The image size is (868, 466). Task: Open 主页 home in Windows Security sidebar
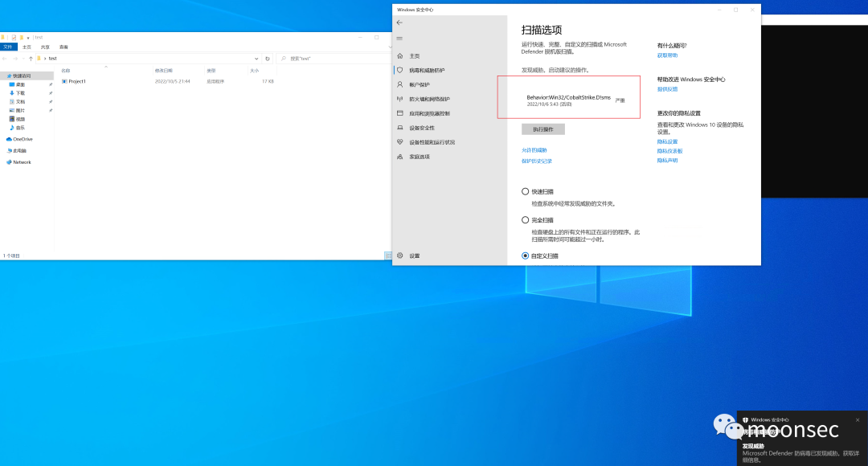[x=414, y=56]
